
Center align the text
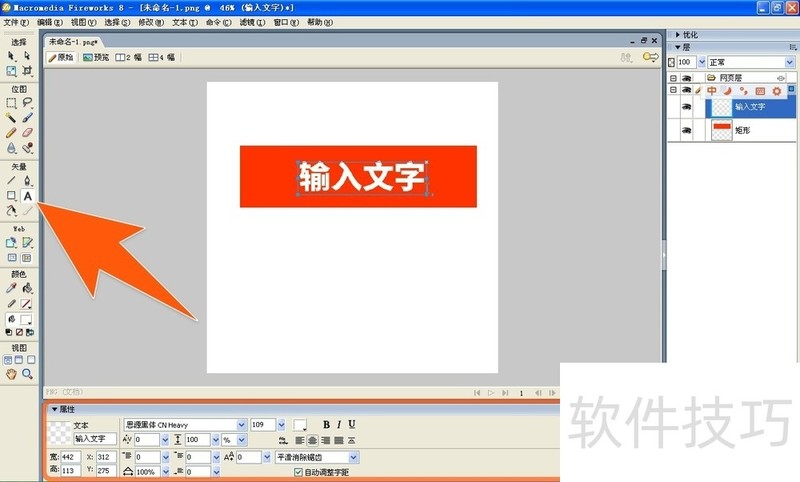click(312, 440)
